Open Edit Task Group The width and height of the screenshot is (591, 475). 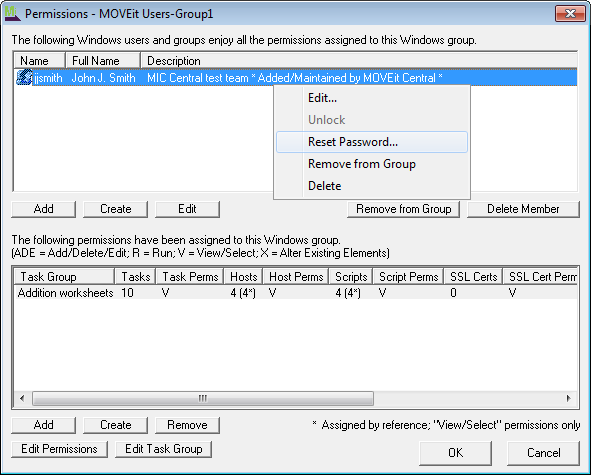coord(163,449)
